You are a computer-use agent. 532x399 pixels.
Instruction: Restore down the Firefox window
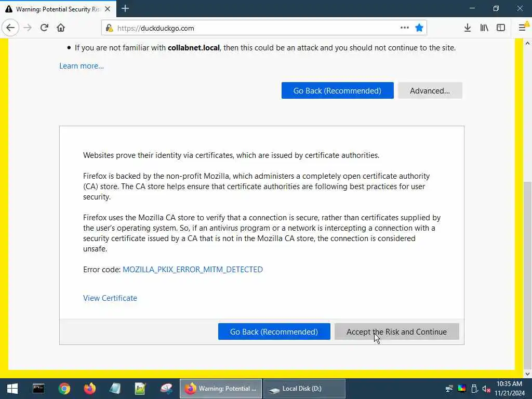[x=496, y=8]
